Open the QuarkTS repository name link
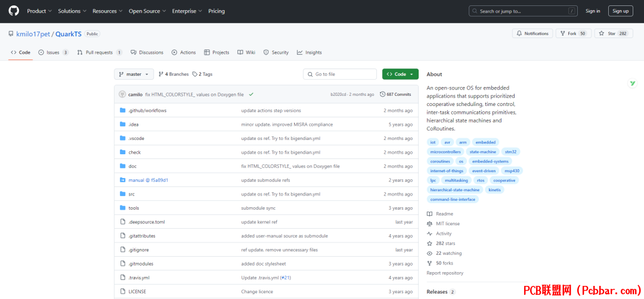644x299 pixels. point(68,34)
